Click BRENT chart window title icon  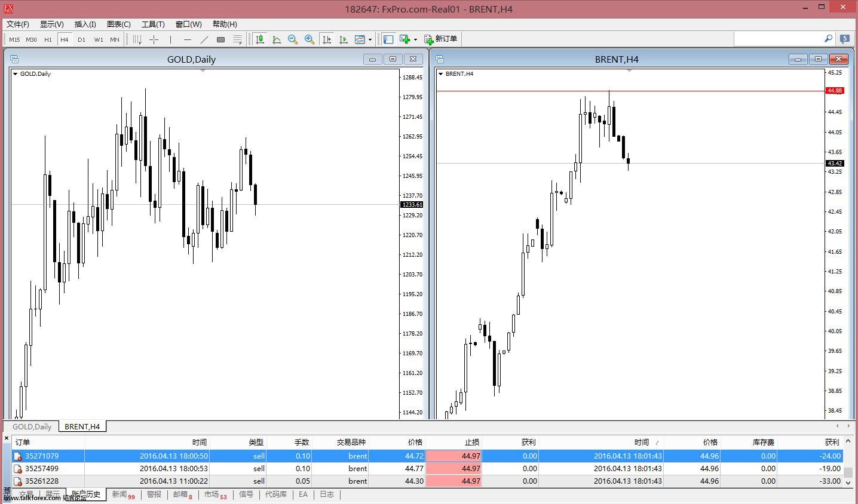point(440,59)
